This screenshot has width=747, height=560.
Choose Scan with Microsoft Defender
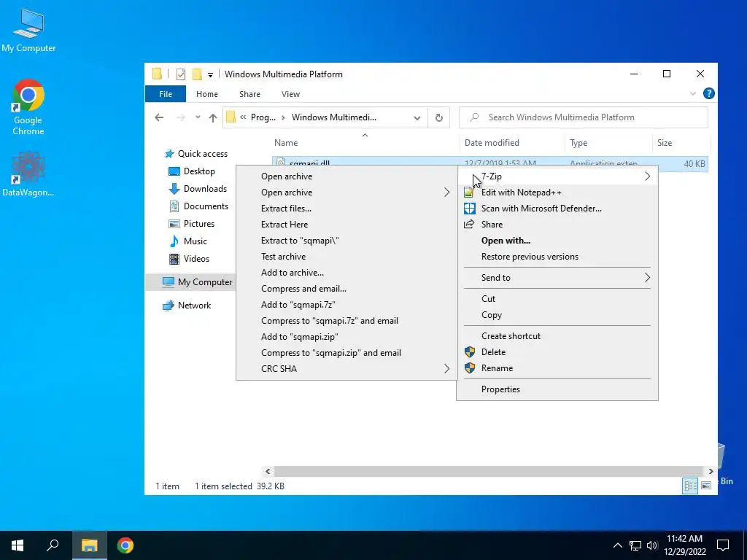coord(557,208)
